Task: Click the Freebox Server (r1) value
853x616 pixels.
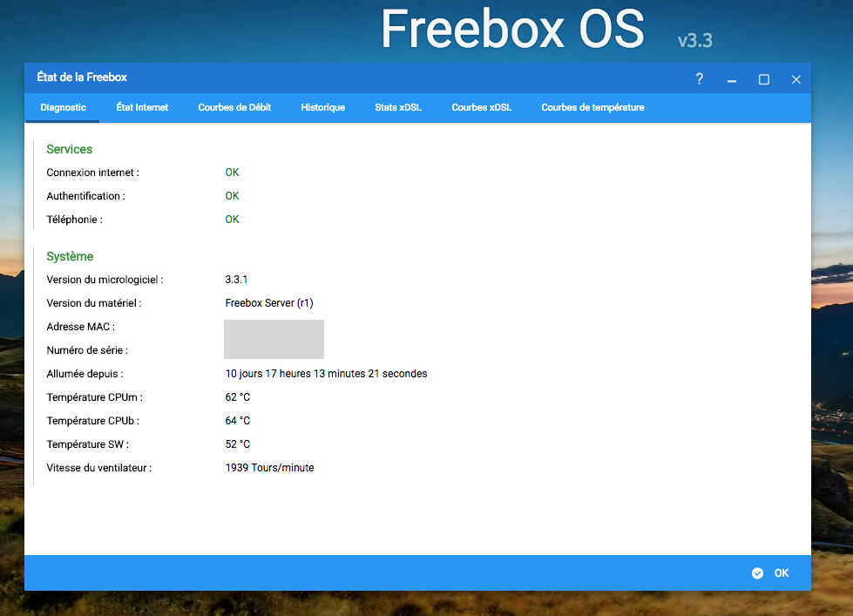Action: coord(269,303)
